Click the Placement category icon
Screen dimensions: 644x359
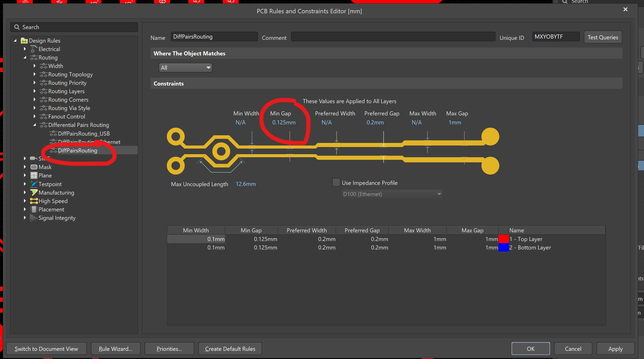pos(34,209)
